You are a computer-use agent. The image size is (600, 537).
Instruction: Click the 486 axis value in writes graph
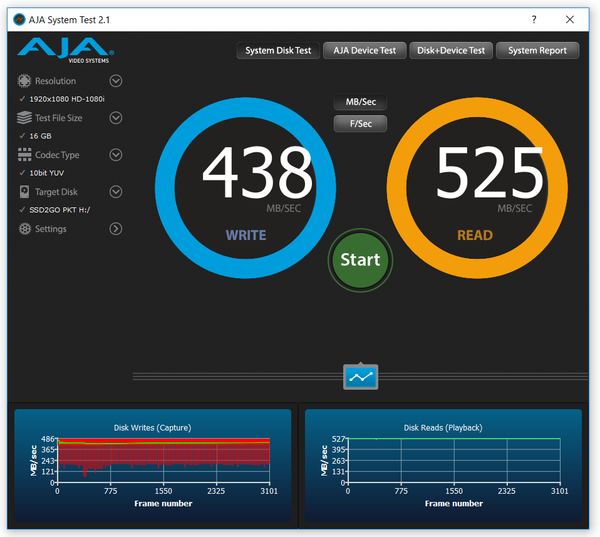[48, 439]
